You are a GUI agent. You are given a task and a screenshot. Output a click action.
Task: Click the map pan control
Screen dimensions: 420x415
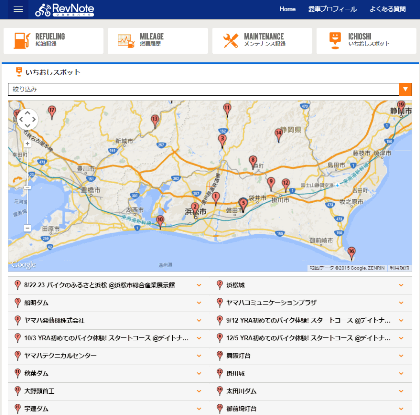coord(27,119)
